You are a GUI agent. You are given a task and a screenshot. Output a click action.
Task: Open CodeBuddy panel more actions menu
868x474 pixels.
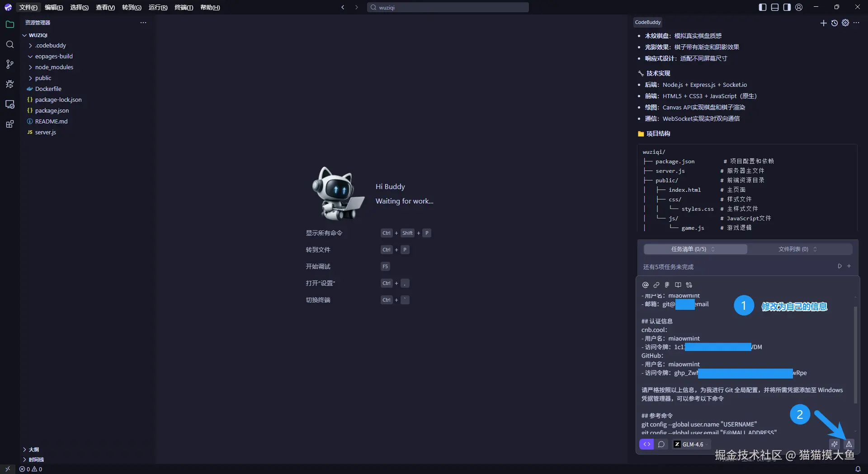click(x=856, y=23)
